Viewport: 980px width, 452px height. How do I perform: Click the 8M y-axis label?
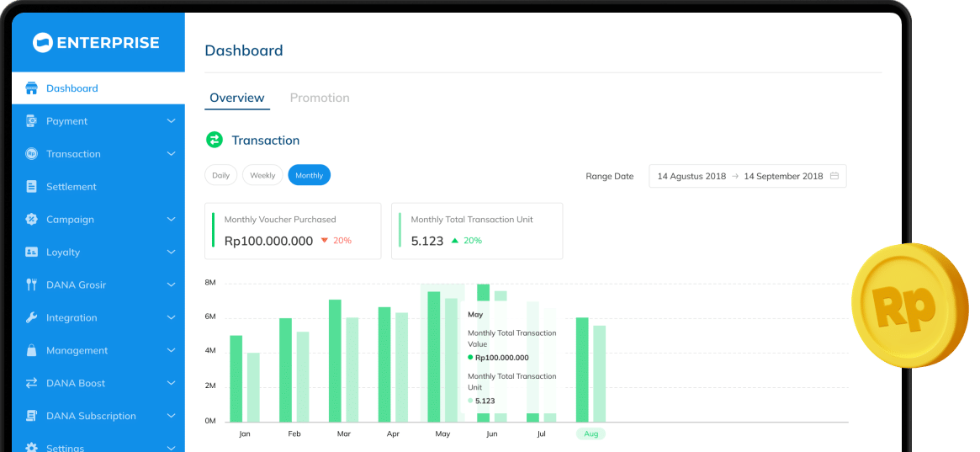pyautogui.click(x=210, y=283)
